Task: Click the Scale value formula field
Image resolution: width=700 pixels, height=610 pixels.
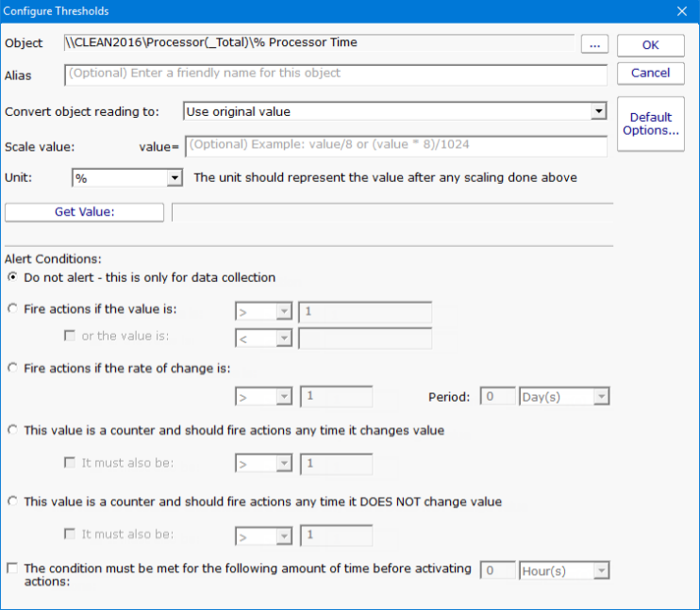Action: point(396,146)
